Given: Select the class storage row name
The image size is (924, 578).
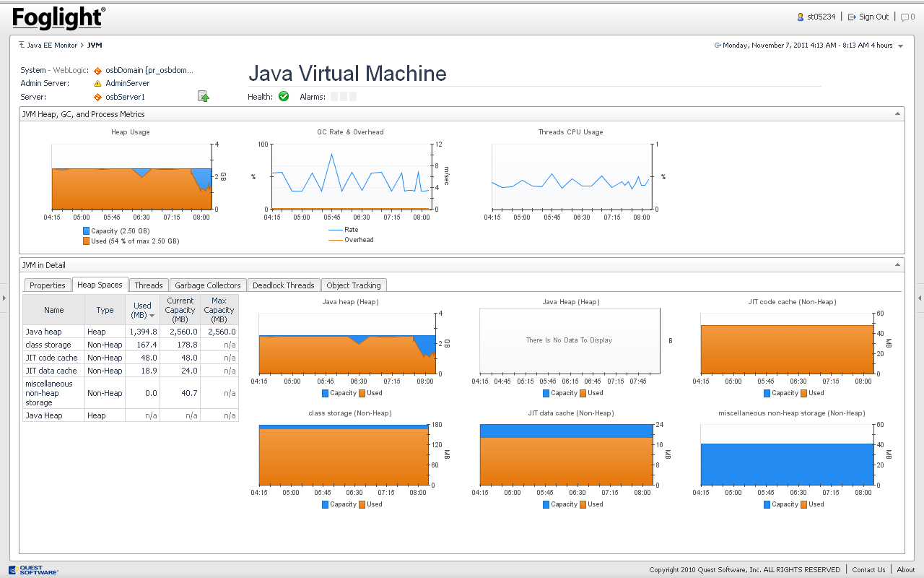Looking at the screenshot, I should pos(48,345).
